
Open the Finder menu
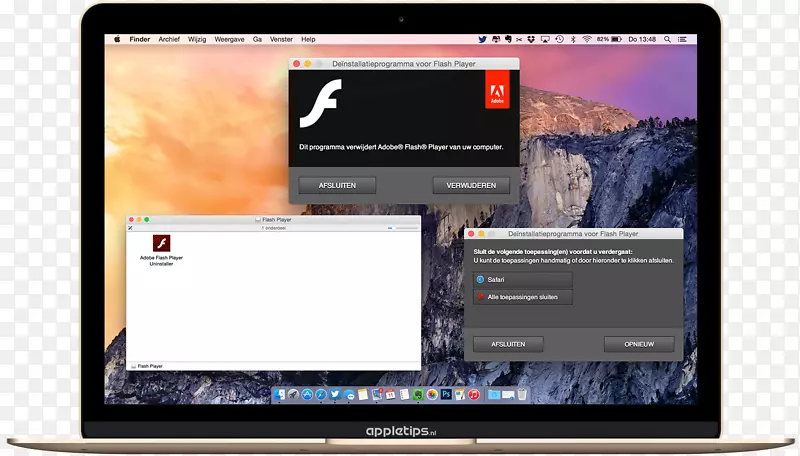tap(139, 39)
